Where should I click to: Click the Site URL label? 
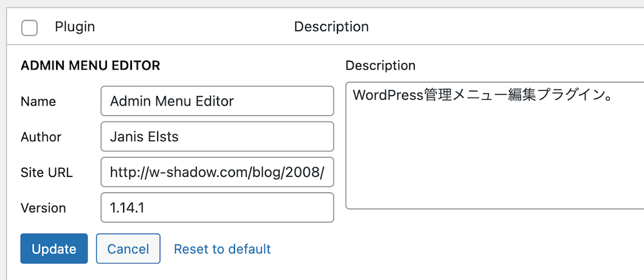[x=46, y=173]
